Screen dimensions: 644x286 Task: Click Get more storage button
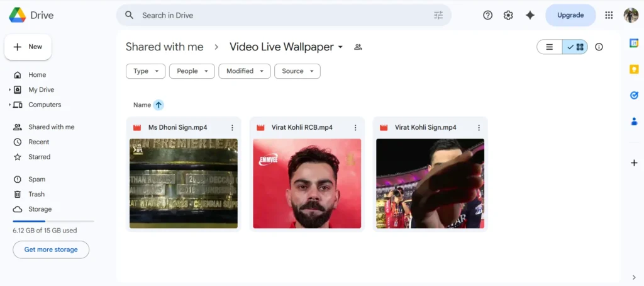pyautogui.click(x=51, y=250)
